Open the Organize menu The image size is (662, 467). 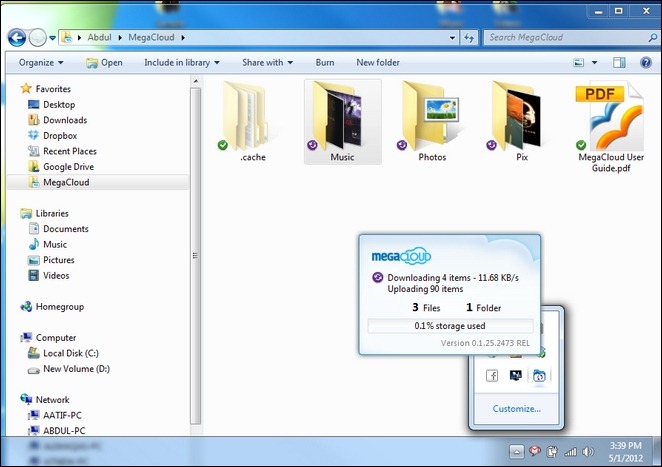41,62
